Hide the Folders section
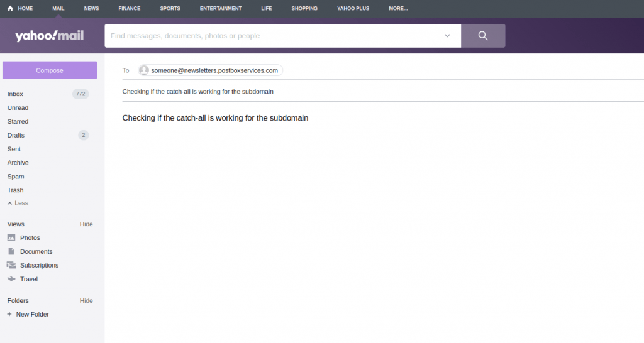The image size is (644, 343). click(x=86, y=300)
